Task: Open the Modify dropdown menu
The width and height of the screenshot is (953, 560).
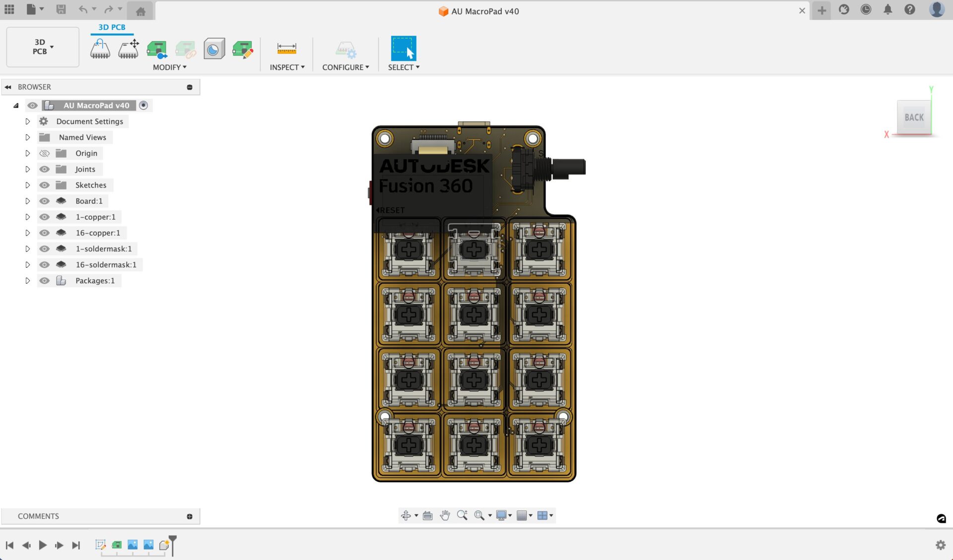Action: click(x=169, y=67)
